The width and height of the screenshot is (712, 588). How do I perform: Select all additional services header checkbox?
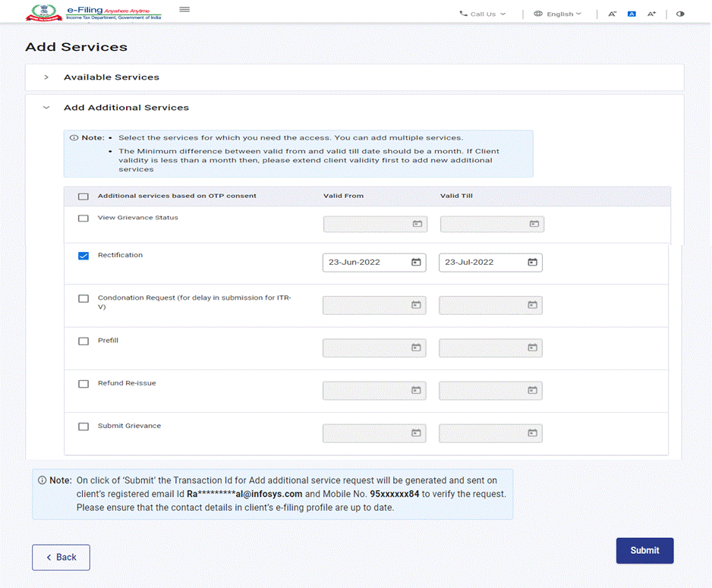[x=83, y=197]
